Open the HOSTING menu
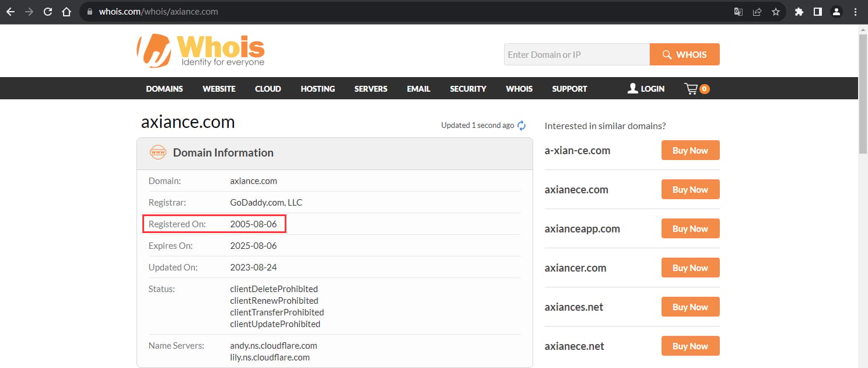 coord(318,89)
